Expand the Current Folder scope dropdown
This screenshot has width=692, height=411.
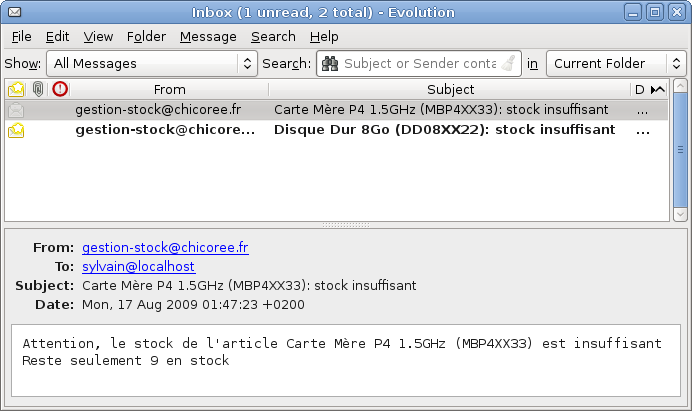(616, 64)
